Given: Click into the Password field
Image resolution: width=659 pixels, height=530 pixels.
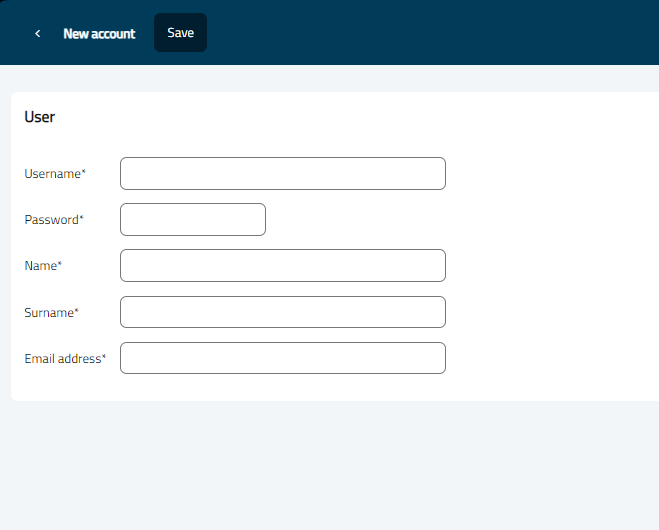Looking at the screenshot, I should point(192,219).
